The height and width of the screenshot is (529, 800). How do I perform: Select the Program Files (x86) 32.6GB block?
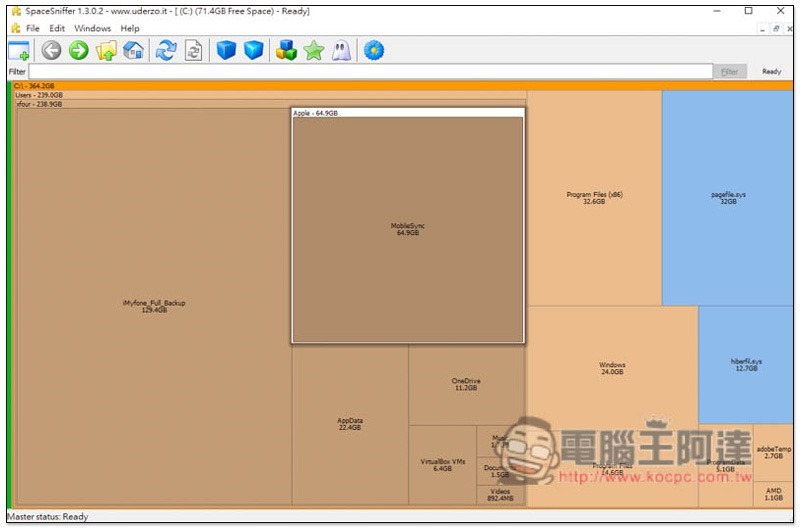594,198
